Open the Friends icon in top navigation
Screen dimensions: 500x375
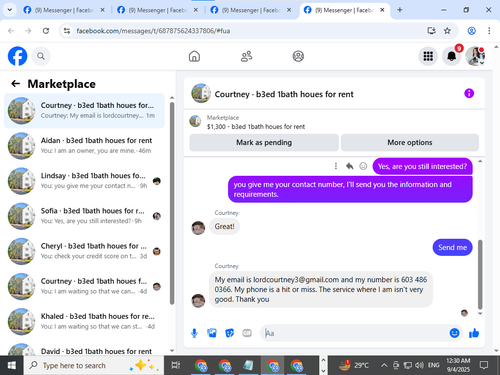[x=246, y=56]
